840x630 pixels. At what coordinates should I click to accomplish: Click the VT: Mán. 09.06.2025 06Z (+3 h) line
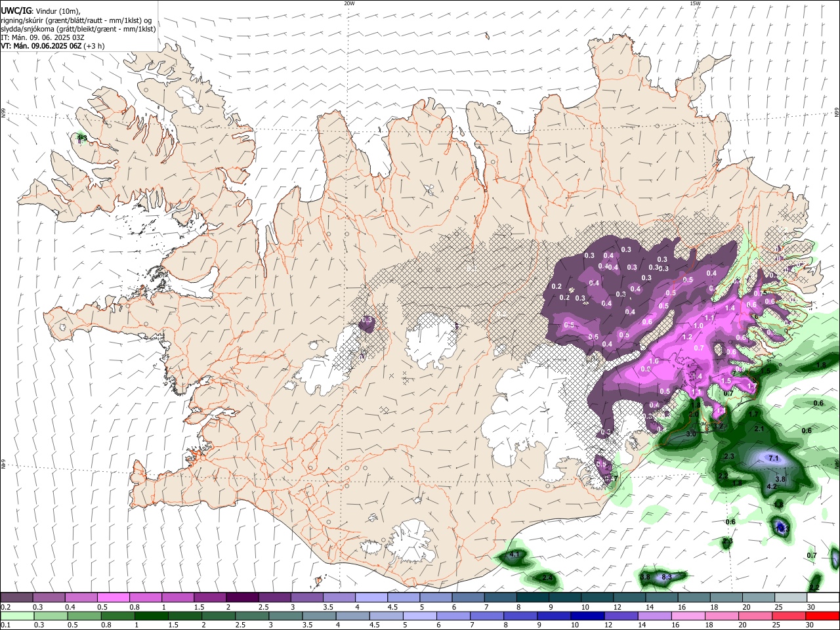pos(52,46)
